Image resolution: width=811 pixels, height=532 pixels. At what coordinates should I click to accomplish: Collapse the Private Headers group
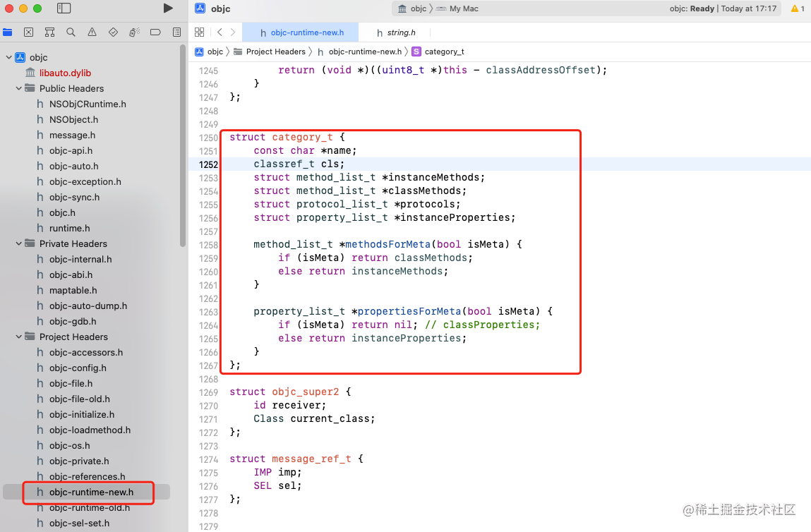(x=18, y=243)
